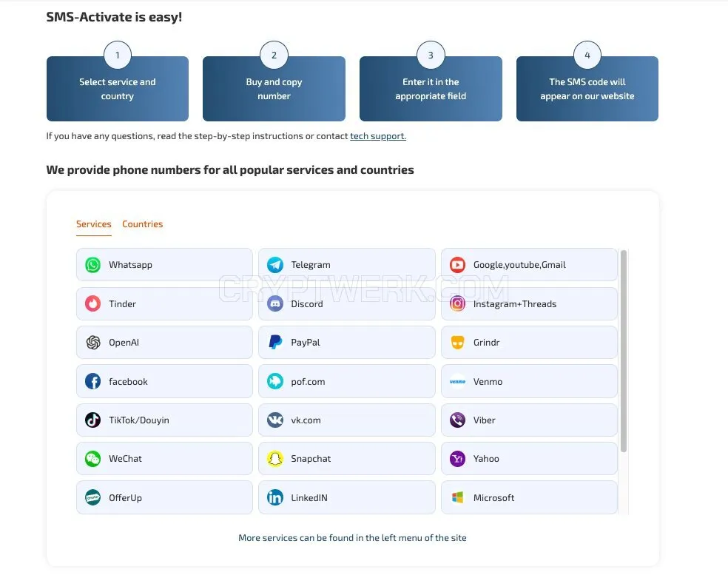Choose the TikTok/Douyin label
Viewport: 728px width, 578px height.
[x=139, y=420]
